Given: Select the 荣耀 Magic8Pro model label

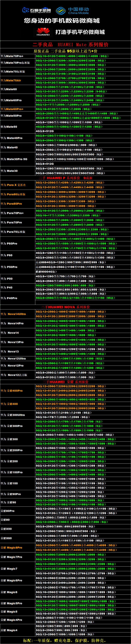Looking at the screenshot, I should [x=12, y=547].
